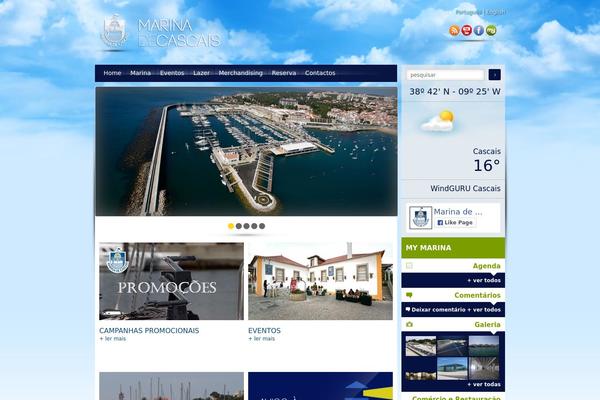600x400 pixels.
Task: Open the Lazer menu item
Action: point(201,73)
